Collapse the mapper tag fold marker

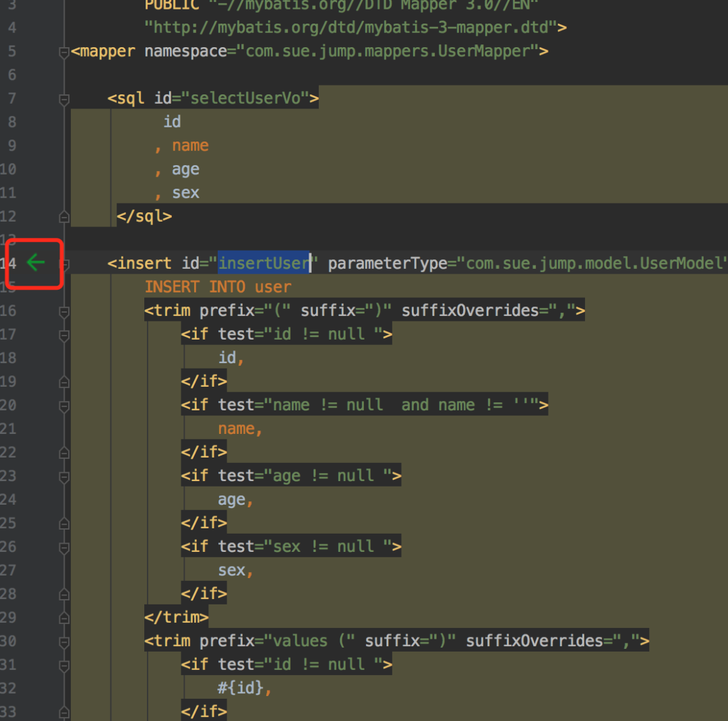tap(64, 53)
